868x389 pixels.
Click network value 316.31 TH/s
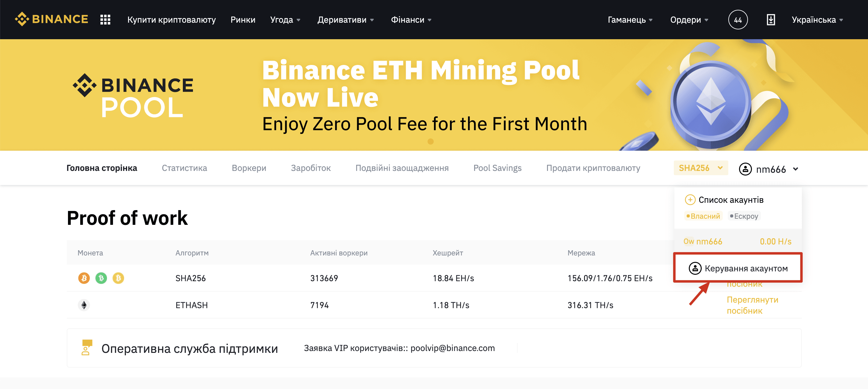(x=590, y=305)
